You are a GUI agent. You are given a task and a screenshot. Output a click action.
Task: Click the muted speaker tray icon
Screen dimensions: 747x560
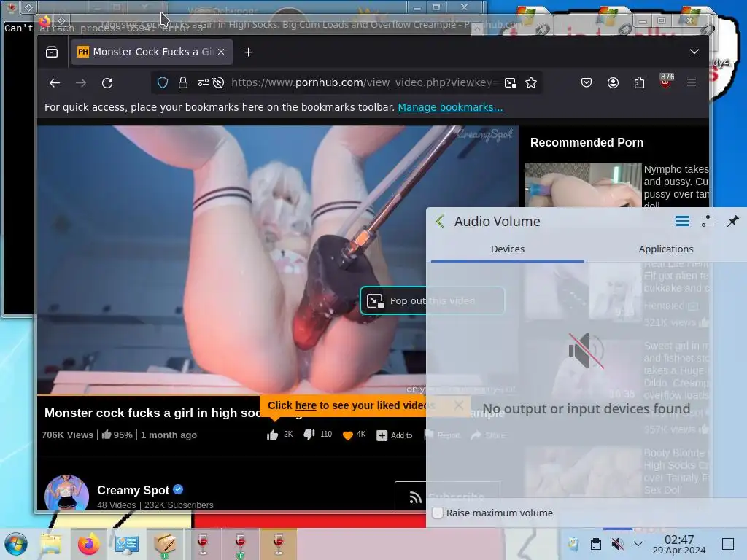pos(617,544)
